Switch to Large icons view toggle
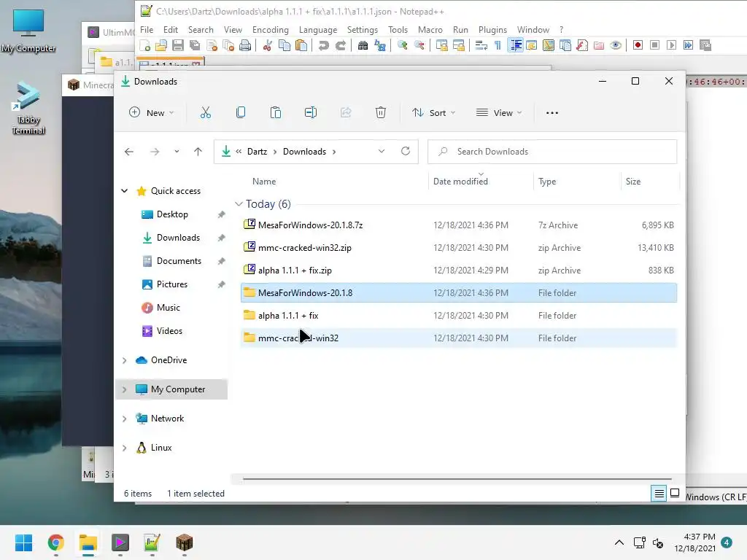This screenshot has width=747, height=560. point(675,494)
